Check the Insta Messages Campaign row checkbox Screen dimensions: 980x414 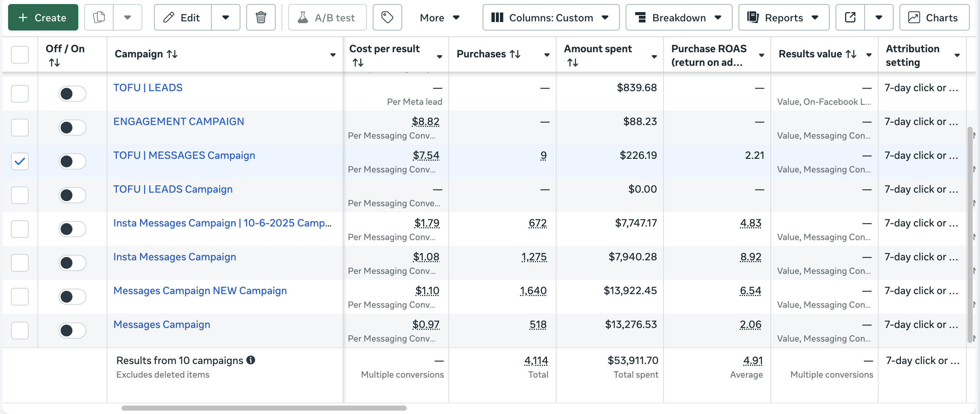click(20, 263)
